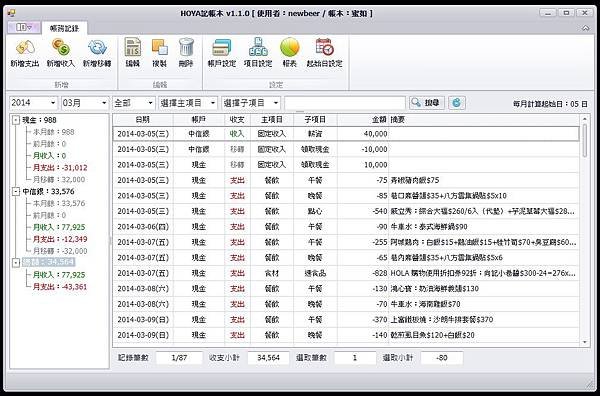600x396 pixels.
Task: Sort by the 日期 column header
Action: [x=143, y=120]
